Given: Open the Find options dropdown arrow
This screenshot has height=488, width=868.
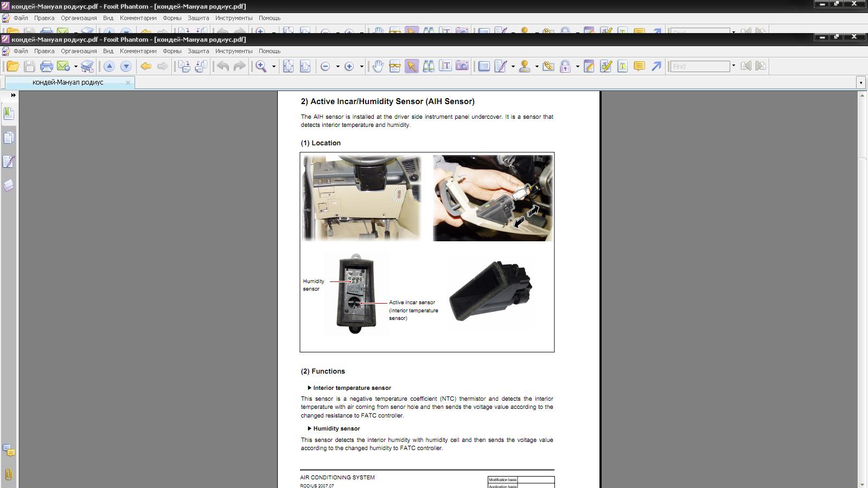Looking at the screenshot, I should coord(733,66).
